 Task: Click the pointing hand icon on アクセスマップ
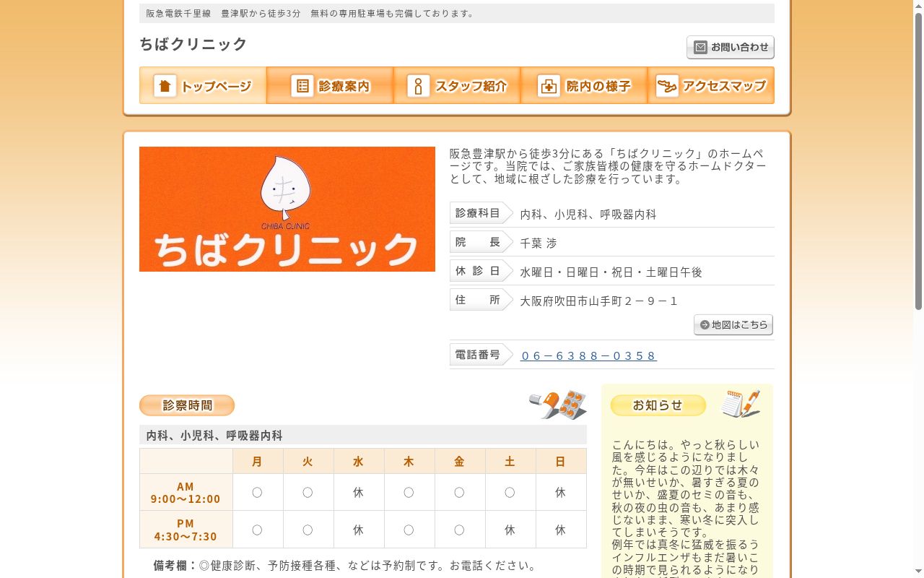point(667,86)
